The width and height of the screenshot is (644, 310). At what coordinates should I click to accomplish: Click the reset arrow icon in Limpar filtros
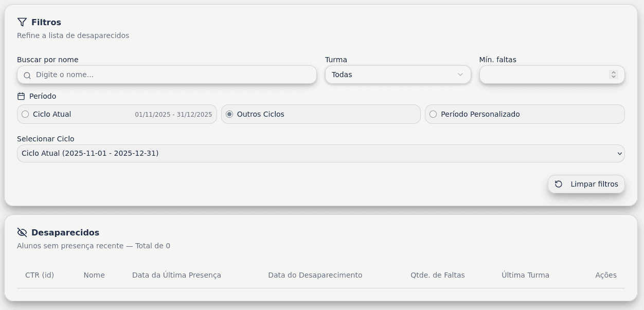tap(559, 184)
